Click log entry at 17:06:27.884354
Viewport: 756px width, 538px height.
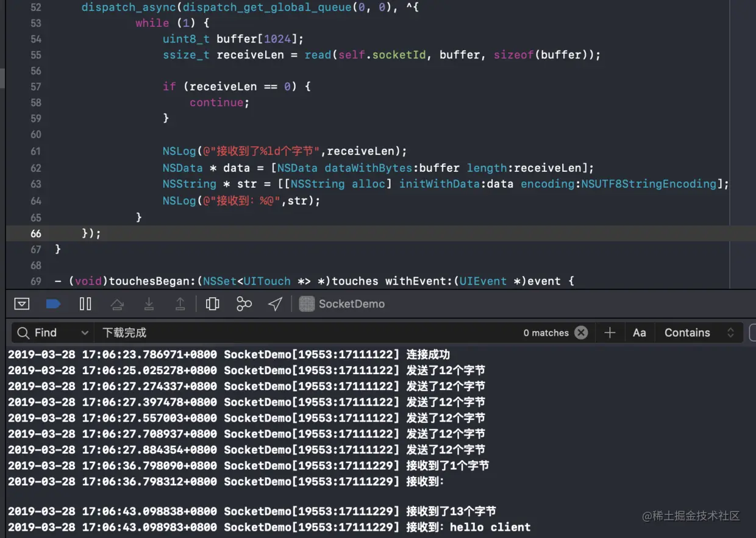(x=247, y=450)
